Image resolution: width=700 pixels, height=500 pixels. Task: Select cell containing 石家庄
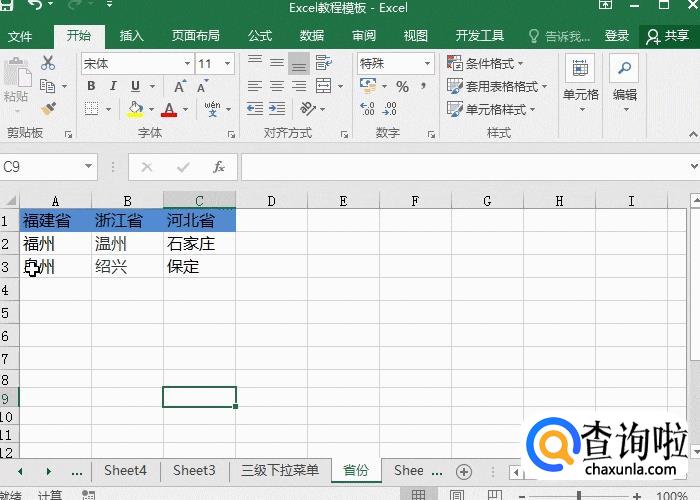point(199,244)
